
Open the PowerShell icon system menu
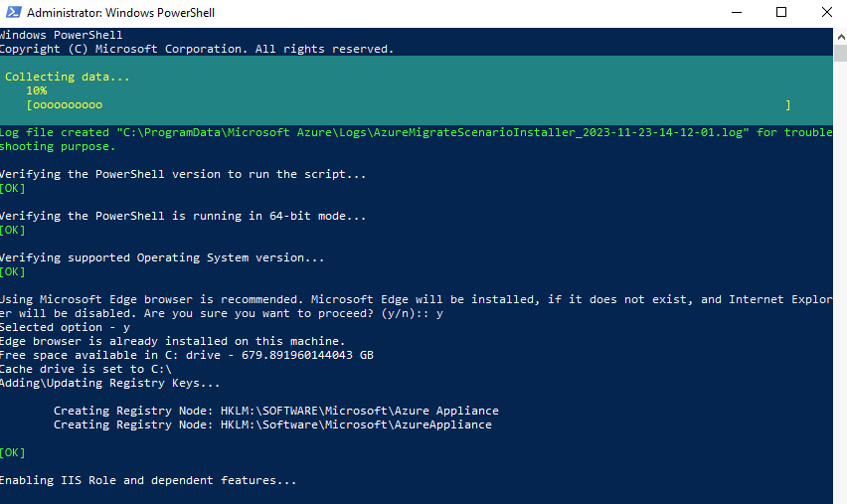14,12
